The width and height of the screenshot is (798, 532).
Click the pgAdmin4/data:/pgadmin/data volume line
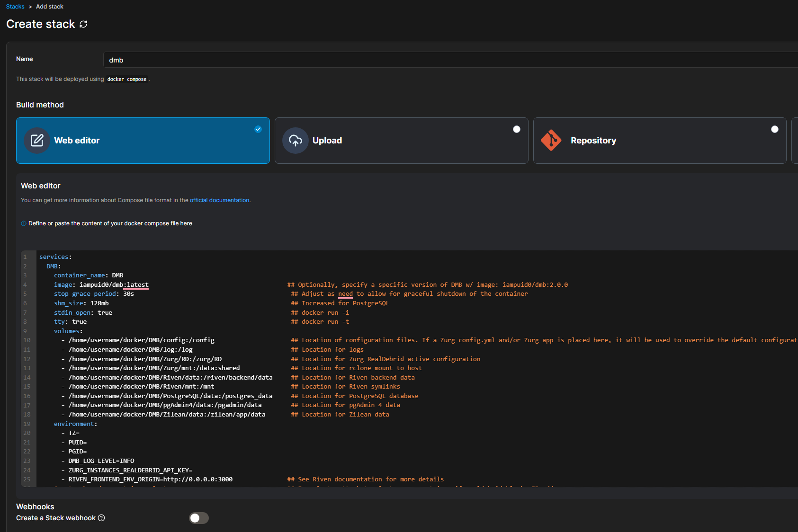(161, 405)
